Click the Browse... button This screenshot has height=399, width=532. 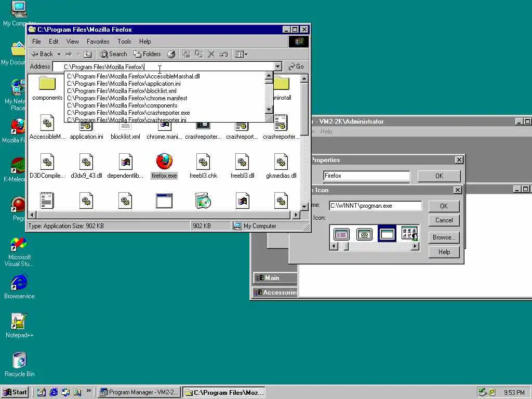pyautogui.click(x=444, y=237)
